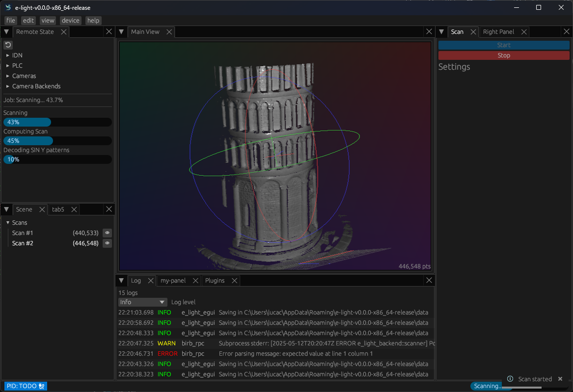Viewport: 573px width, 392px height.
Task: Close the Log panel group
Action: (x=429, y=280)
